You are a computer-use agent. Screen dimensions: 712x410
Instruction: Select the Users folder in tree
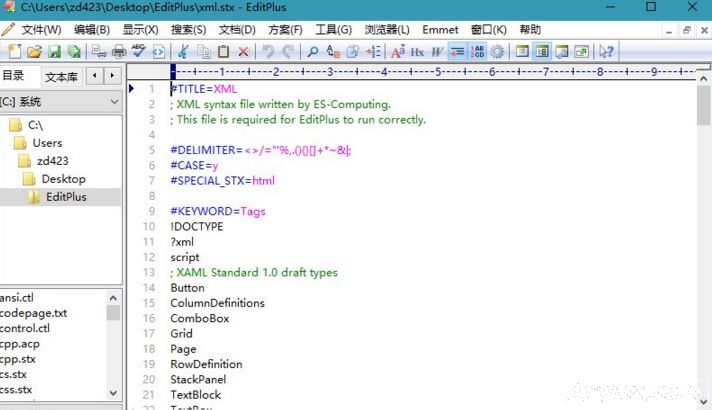pos(47,143)
